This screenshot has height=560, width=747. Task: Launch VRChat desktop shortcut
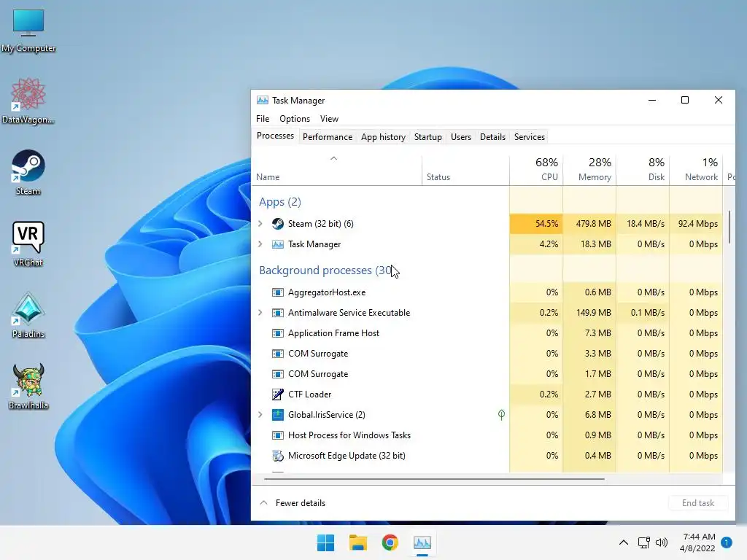(x=28, y=244)
